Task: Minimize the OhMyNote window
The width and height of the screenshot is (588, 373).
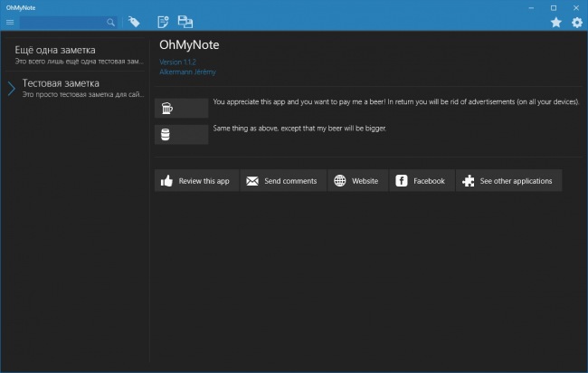Action: point(531,7)
